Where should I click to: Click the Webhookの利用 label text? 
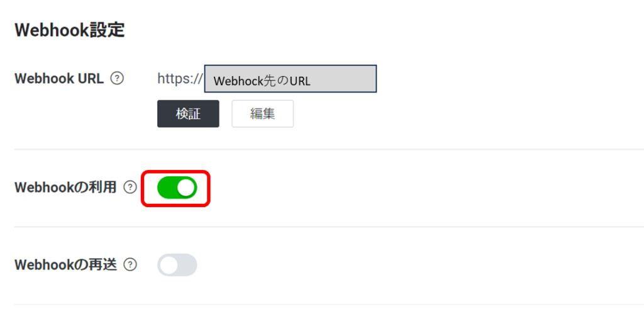65,188
